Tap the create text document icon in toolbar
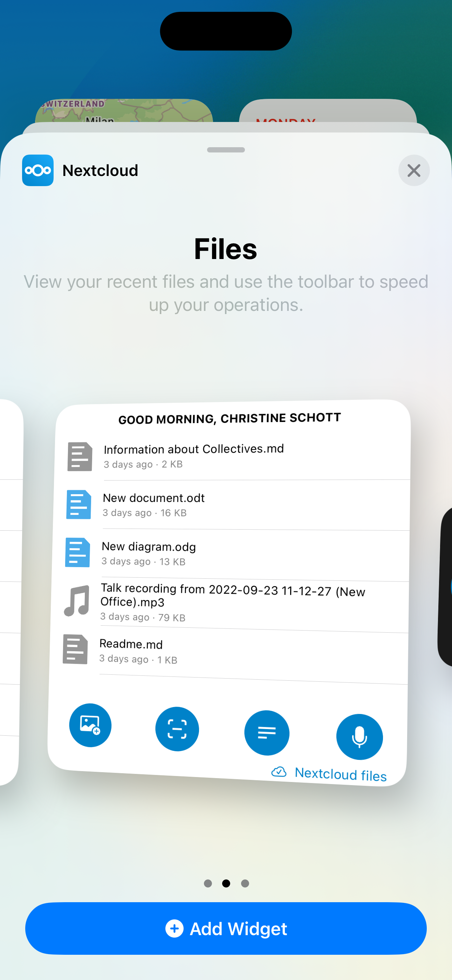452x980 pixels. (267, 732)
